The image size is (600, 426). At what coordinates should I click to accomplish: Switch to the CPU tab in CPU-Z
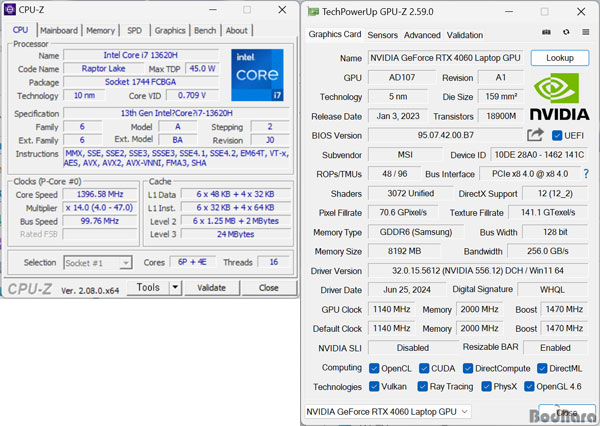pyautogui.click(x=20, y=30)
